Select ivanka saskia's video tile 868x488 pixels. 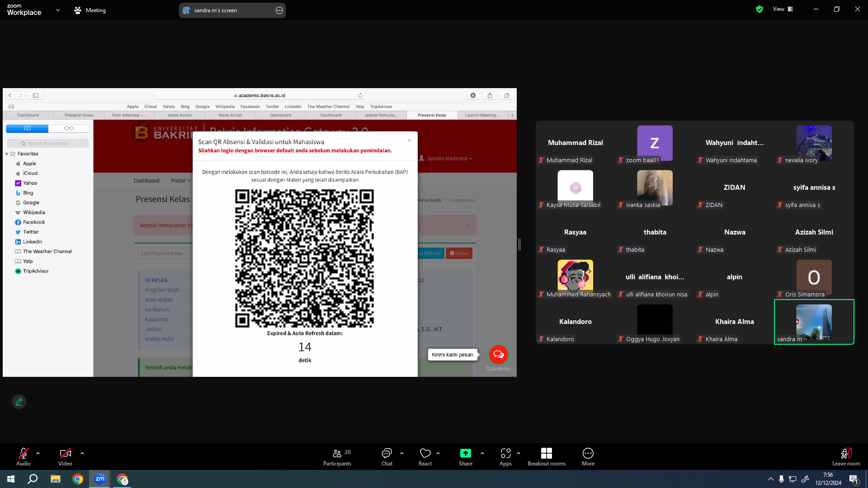655,188
